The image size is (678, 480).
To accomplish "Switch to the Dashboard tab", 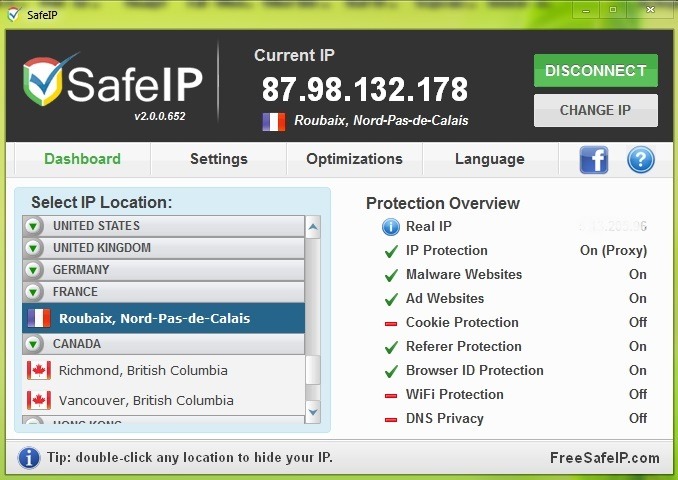I will 82,159.
